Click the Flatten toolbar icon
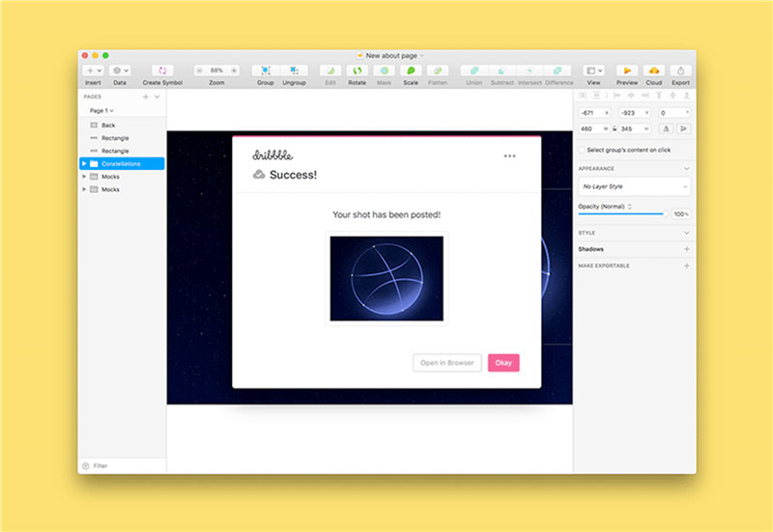The width and height of the screenshot is (773, 532). [x=438, y=70]
